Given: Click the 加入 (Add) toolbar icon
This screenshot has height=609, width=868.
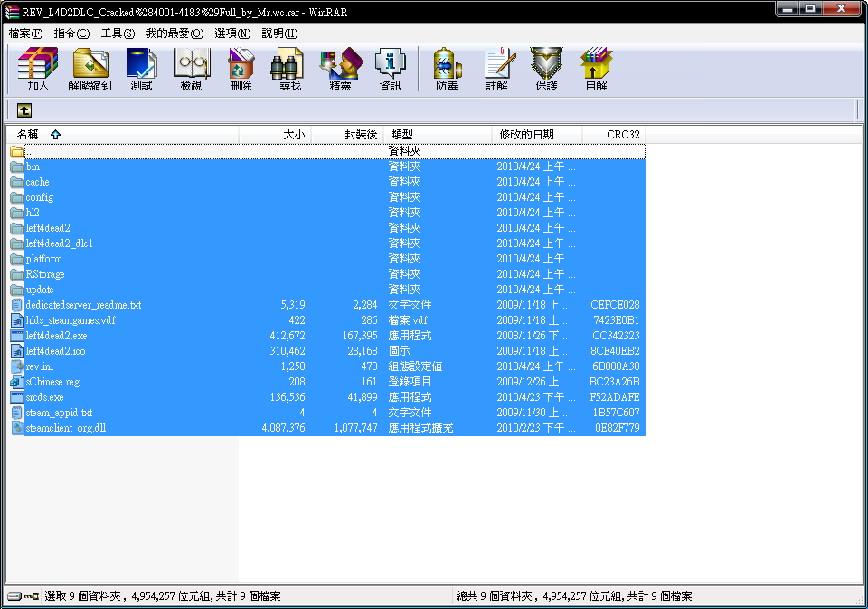Looking at the screenshot, I should click(38, 70).
